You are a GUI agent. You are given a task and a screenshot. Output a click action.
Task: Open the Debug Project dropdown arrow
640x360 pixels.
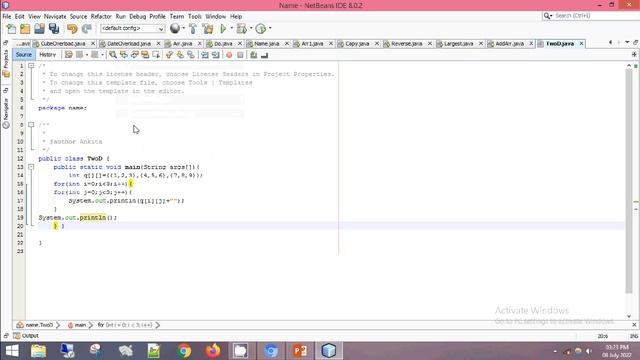click(x=251, y=28)
